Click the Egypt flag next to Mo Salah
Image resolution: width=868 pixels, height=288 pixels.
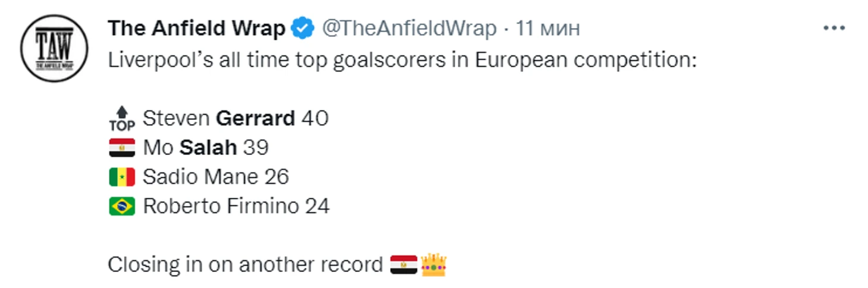[x=122, y=148]
